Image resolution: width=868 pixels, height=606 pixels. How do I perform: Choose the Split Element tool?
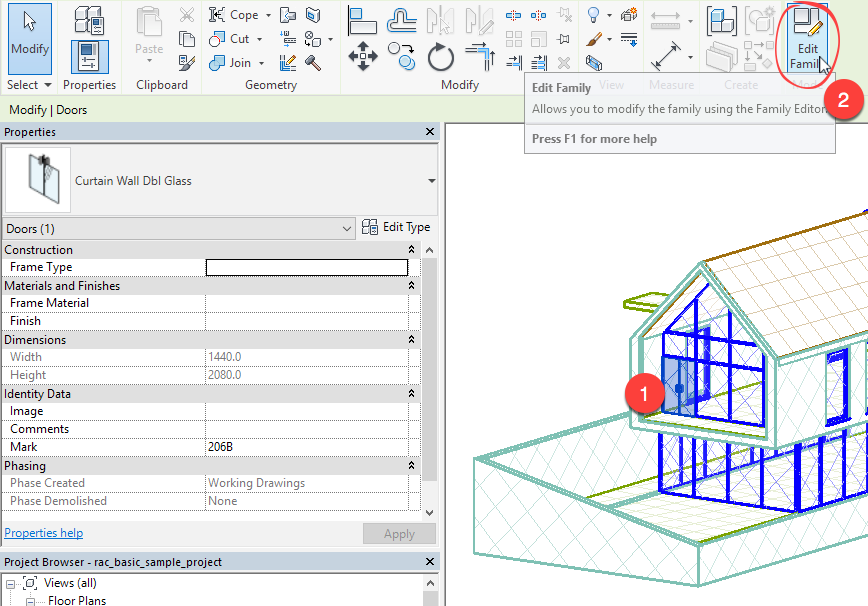pyautogui.click(x=513, y=15)
